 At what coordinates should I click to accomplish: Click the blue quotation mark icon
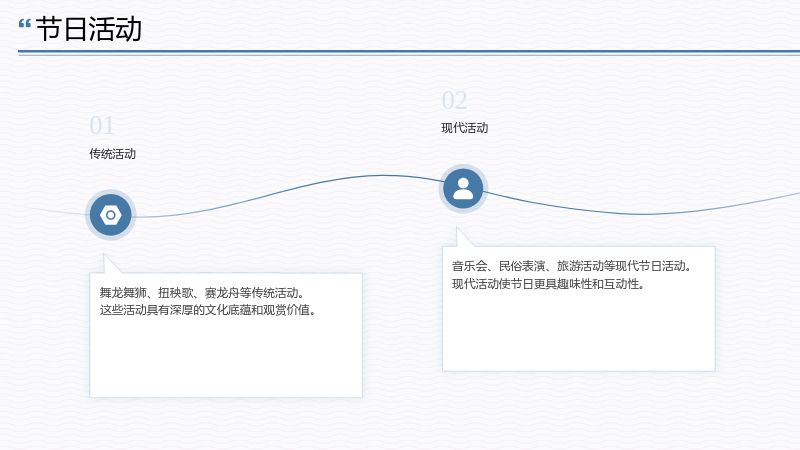[x=24, y=24]
